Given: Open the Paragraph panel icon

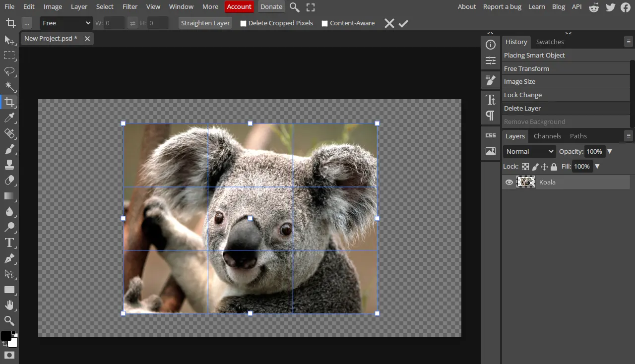Looking at the screenshot, I should 491,116.
